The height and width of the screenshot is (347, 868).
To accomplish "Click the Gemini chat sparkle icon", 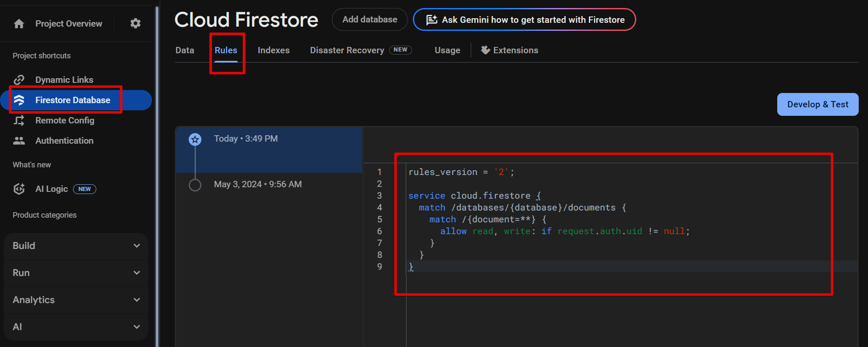I will tap(431, 20).
